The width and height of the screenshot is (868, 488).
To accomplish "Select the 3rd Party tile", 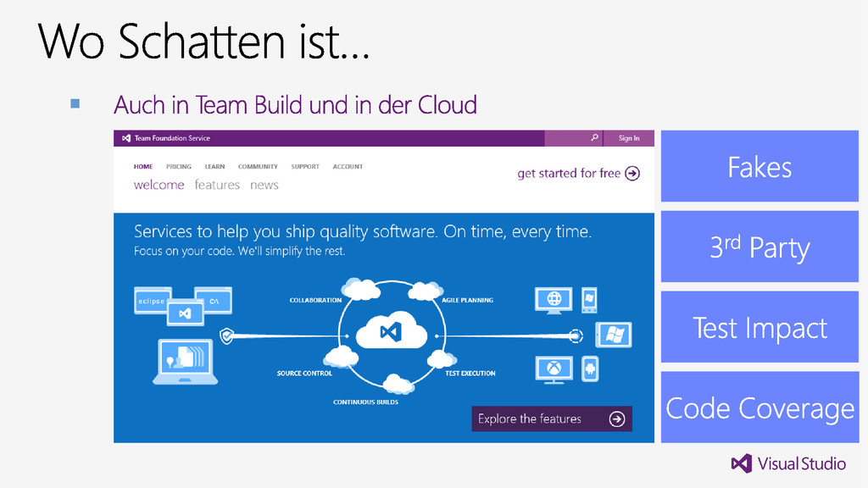I will point(759,247).
